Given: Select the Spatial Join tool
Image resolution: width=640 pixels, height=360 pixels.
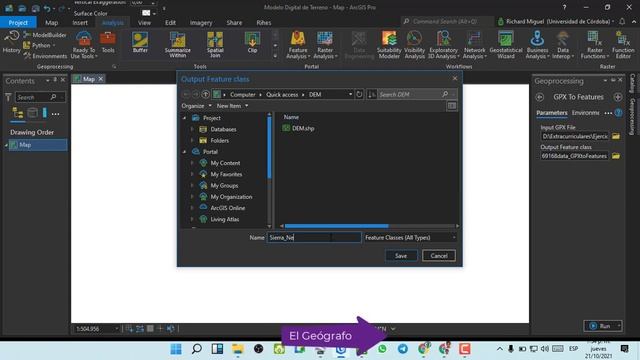Looking at the screenshot, I should pos(215,44).
